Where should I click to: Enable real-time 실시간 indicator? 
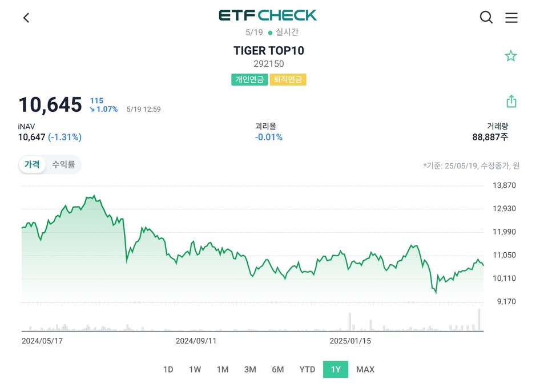click(283, 33)
